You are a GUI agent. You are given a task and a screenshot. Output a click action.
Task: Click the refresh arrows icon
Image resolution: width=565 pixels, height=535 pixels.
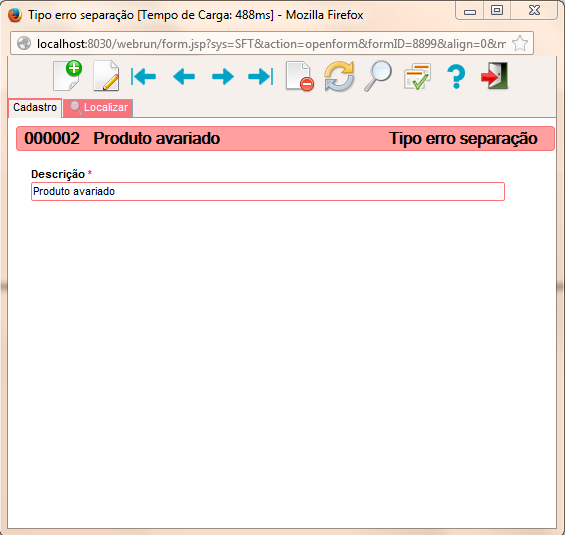click(339, 76)
